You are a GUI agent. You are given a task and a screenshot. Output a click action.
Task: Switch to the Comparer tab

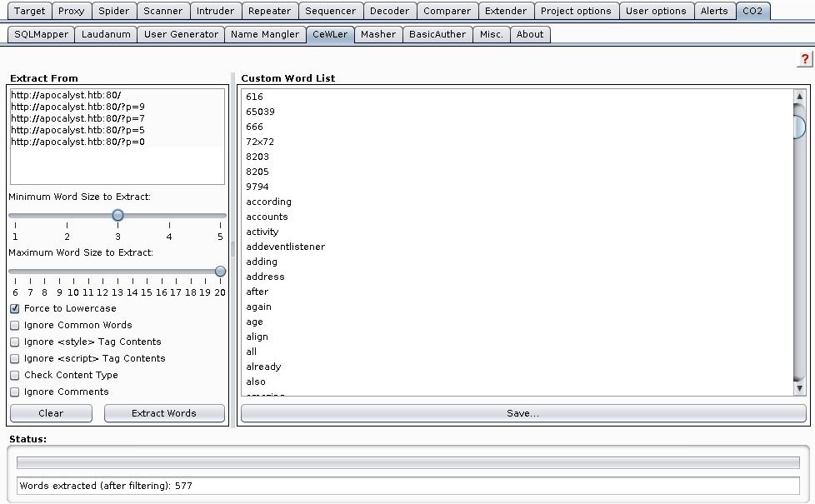coord(447,11)
